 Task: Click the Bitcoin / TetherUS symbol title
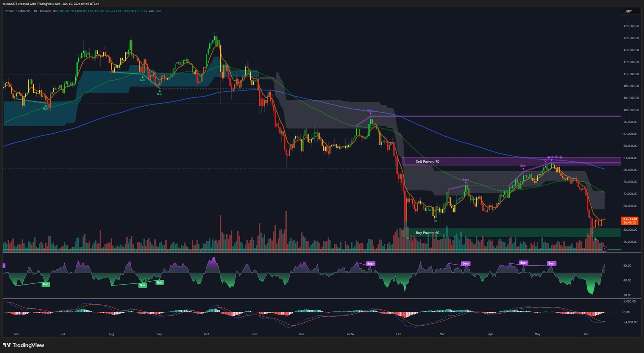coord(18,11)
